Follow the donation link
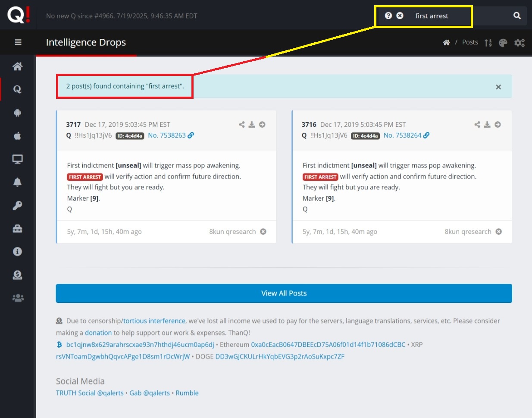This screenshot has width=532, height=418. pos(98,333)
